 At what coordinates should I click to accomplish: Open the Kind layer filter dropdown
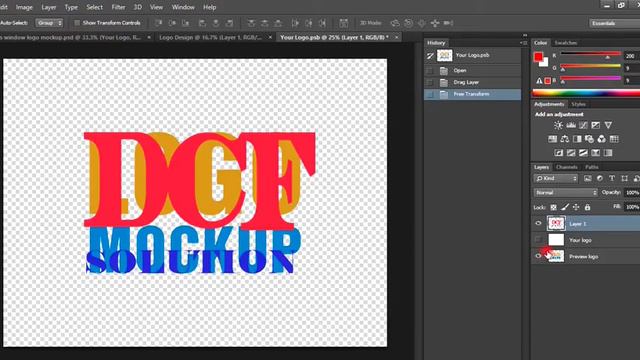coord(556,178)
